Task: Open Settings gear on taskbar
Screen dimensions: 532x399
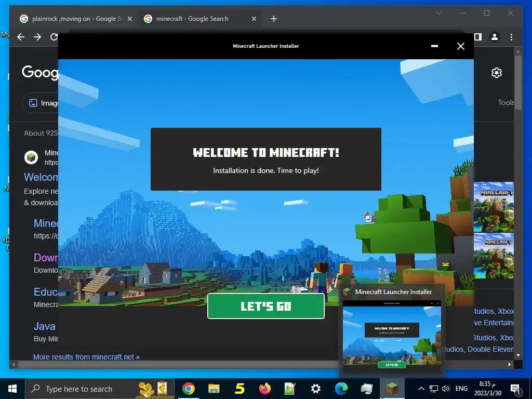Action: point(315,389)
